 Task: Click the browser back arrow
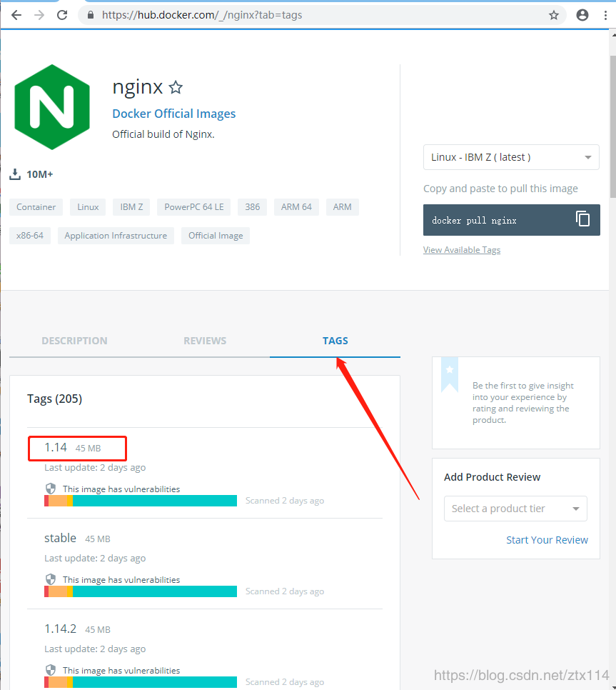tap(16, 15)
